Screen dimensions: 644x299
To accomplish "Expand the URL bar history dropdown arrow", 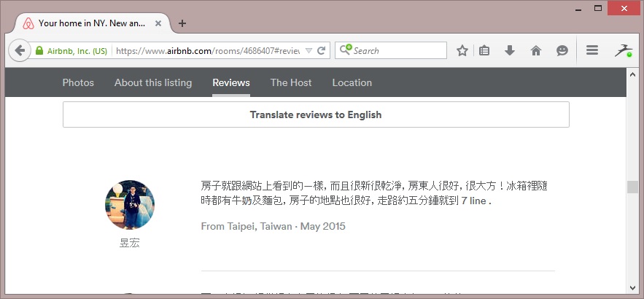I will 309,51.
